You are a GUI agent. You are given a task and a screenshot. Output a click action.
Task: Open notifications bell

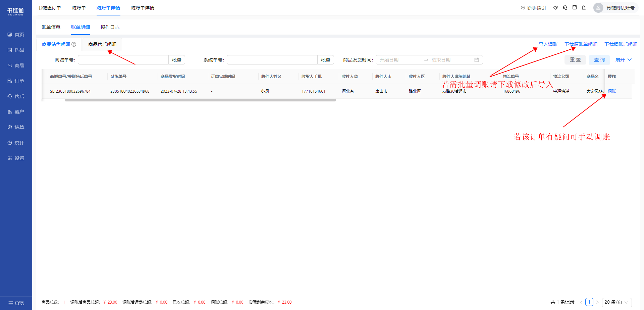coord(584,8)
